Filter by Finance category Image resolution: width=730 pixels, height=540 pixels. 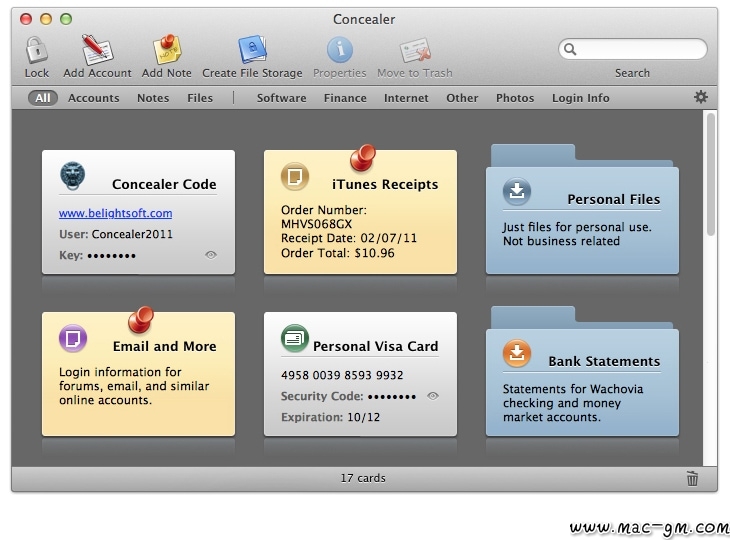[x=345, y=98]
